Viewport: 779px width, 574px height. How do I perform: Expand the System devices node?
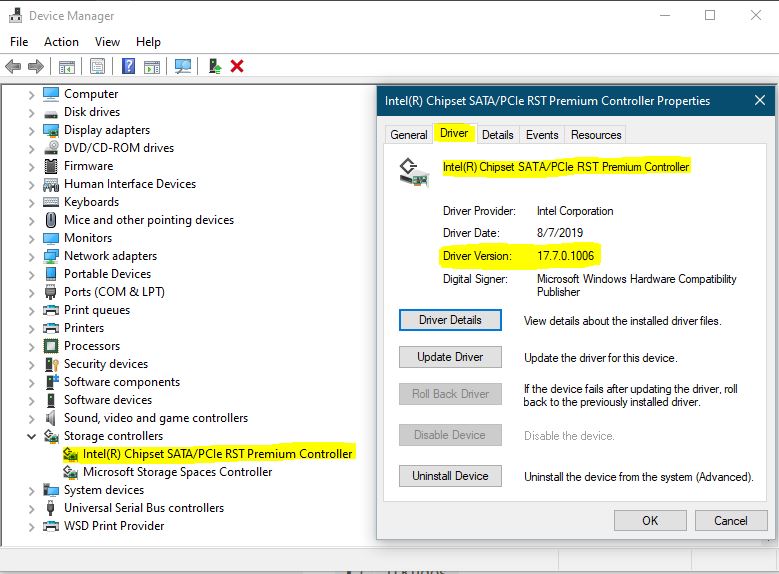coord(31,491)
